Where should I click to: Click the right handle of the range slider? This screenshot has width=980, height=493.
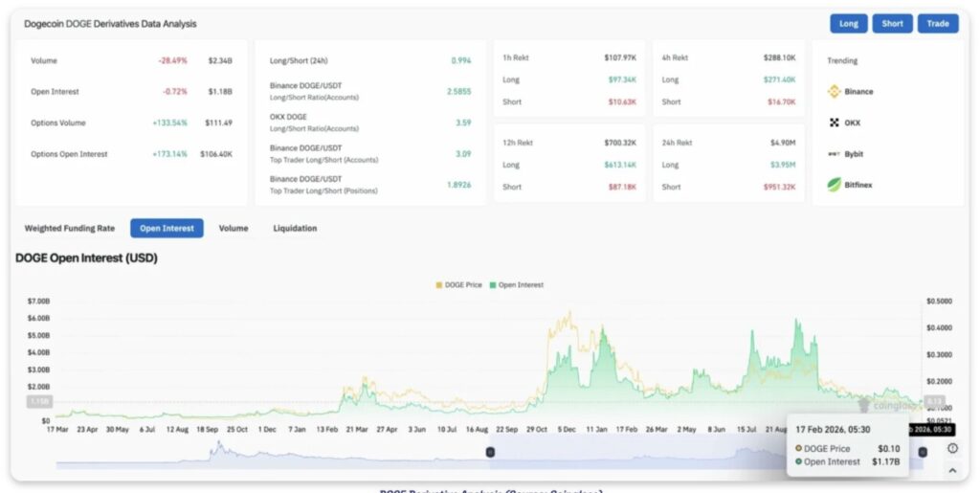click(x=923, y=452)
